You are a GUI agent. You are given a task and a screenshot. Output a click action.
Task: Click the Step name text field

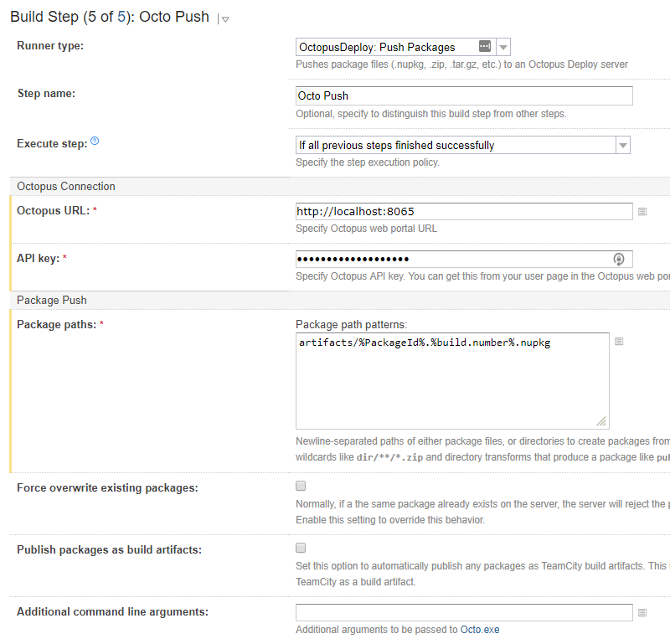pos(464,95)
